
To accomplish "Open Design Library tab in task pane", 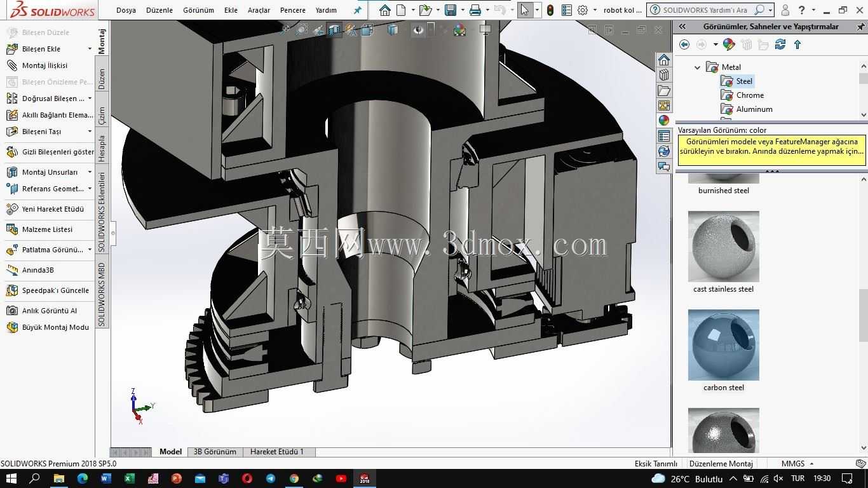I will [x=664, y=75].
